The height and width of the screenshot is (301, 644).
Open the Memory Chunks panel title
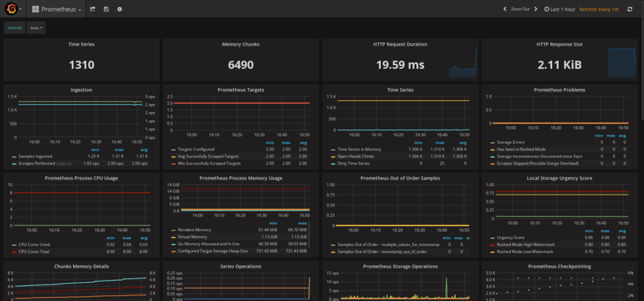coord(241,44)
